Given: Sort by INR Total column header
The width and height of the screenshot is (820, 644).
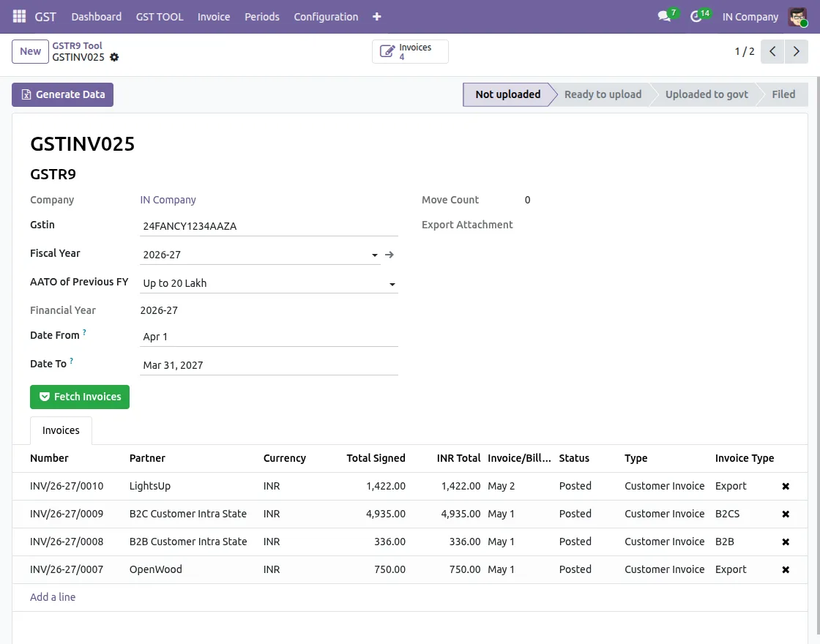Looking at the screenshot, I should point(458,458).
